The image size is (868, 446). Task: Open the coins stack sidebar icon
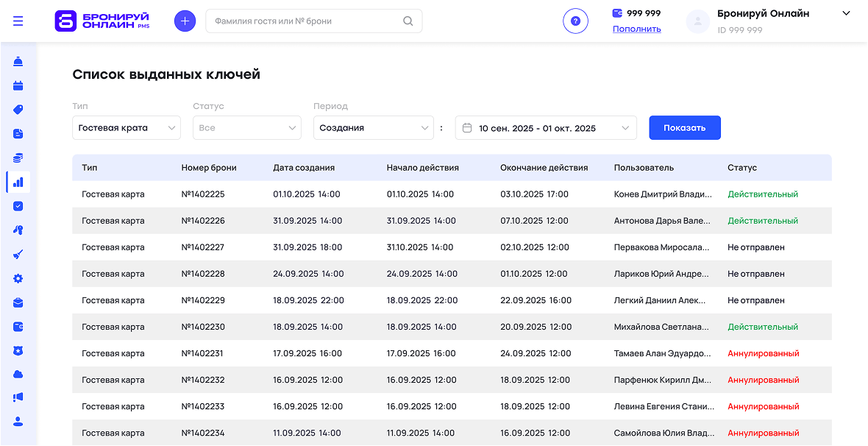pos(18,157)
